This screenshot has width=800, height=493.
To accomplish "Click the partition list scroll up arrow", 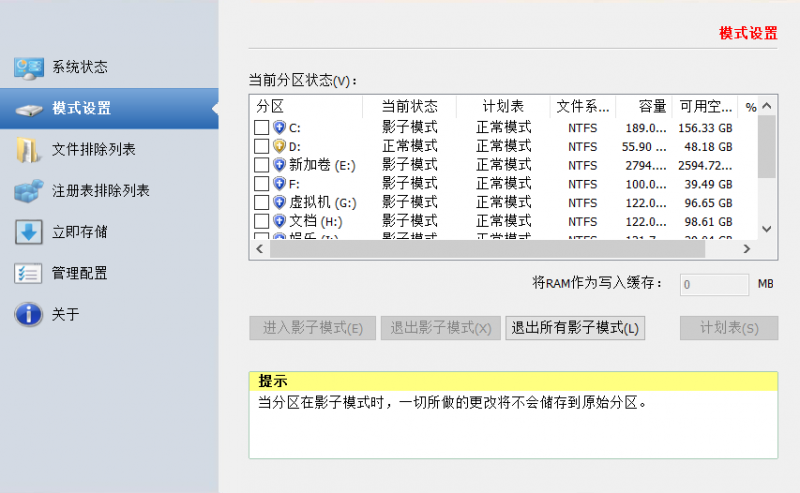I will pos(767,106).
